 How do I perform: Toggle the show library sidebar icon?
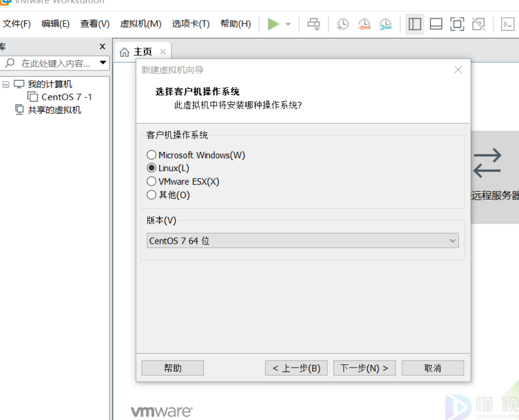tap(415, 24)
